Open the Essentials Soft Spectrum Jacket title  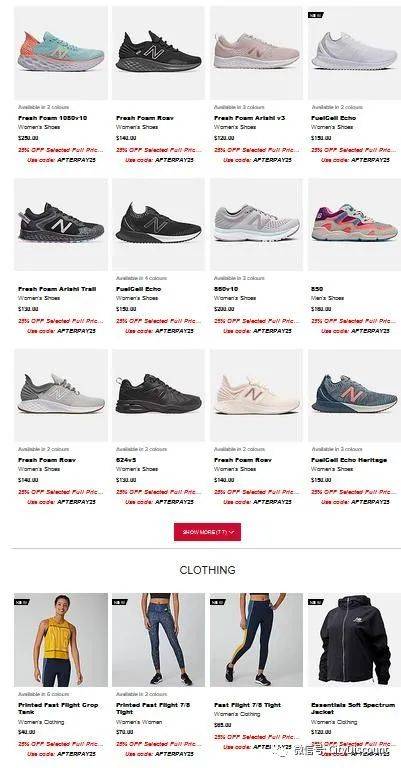pyautogui.click(x=353, y=708)
